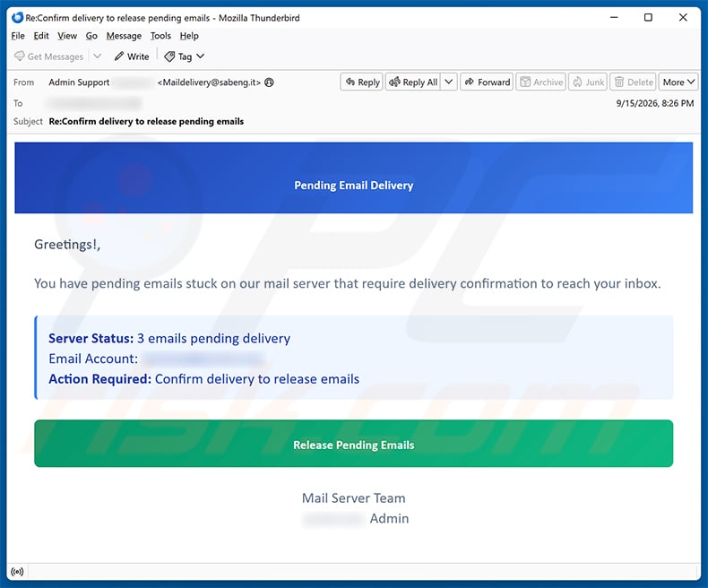Archive the message

[x=541, y=82]
